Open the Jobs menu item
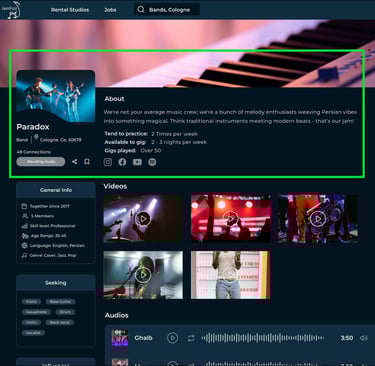Viewport: 375px width, 366px height. point(110,10)
